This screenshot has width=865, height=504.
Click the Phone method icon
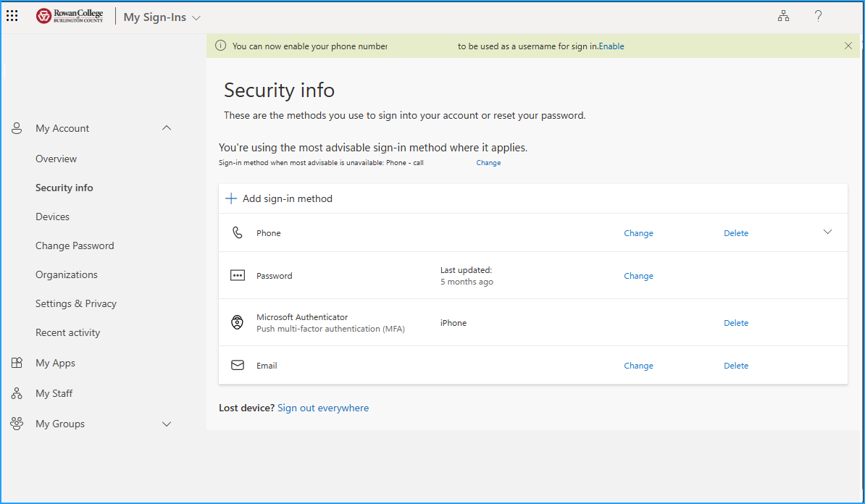[238, 232]
